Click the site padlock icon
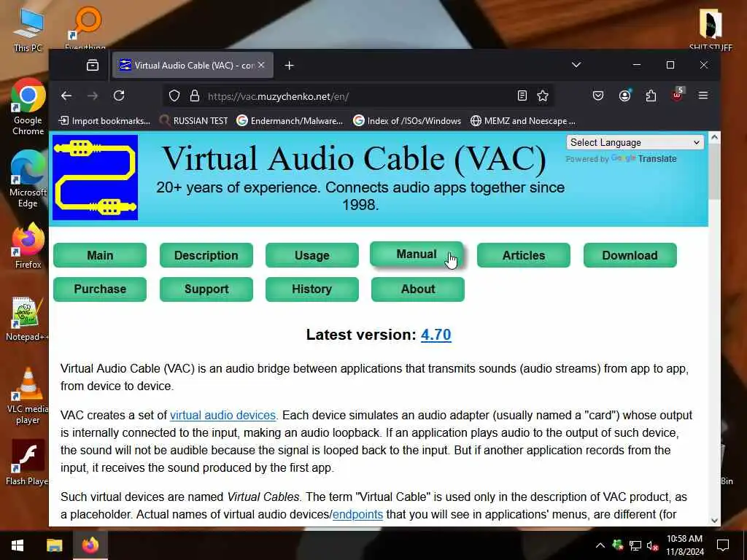 [x=194, y=96]
